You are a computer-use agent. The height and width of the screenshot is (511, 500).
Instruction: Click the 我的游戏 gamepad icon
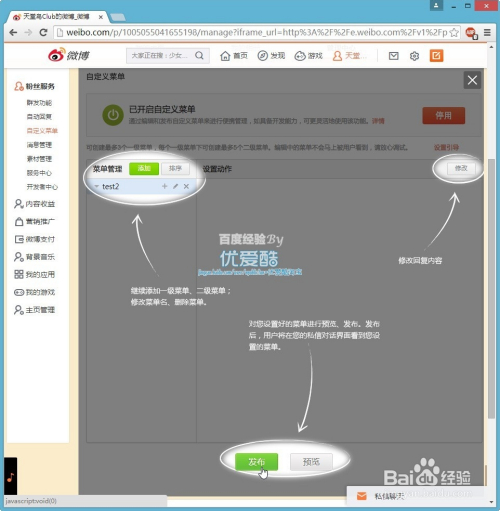click(19, 292)
